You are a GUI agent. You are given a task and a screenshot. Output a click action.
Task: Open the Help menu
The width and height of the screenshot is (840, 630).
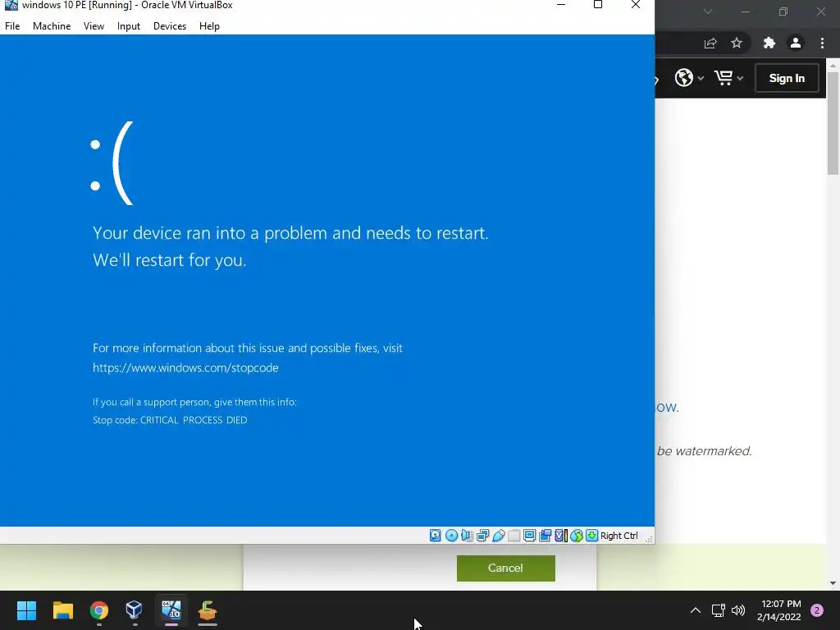pos(209,25)
